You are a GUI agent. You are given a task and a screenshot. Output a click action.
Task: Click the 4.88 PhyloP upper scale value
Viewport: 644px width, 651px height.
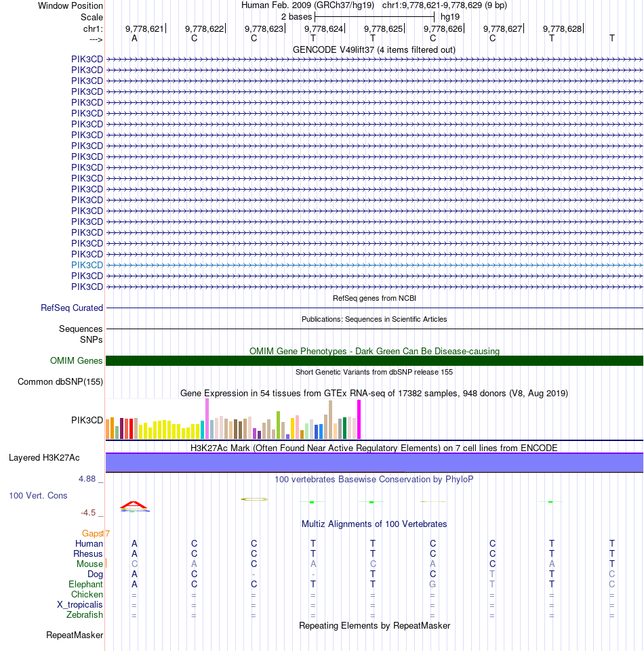click(x=87, y=479)
